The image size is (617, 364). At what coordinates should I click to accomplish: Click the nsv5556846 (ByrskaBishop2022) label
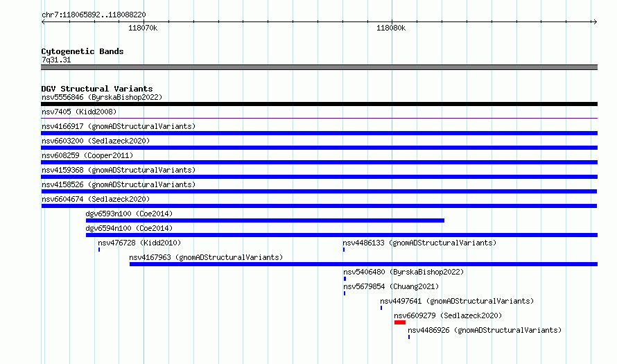tap(102, 97)
